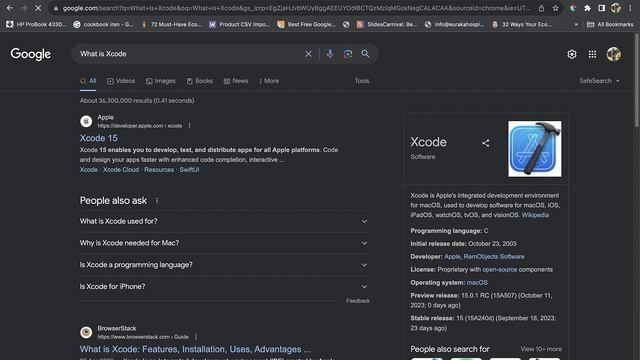Open the Apple developer link in panel

coord(452,257)
